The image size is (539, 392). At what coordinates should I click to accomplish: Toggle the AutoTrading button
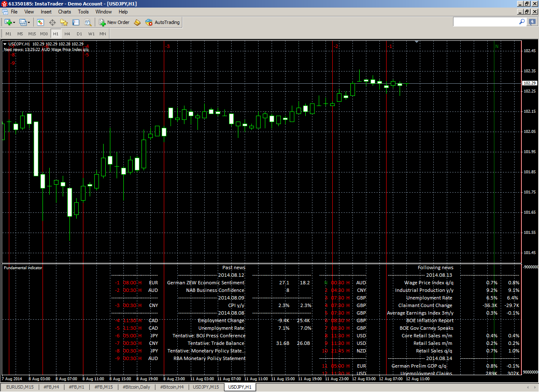(x=163, y=22)
